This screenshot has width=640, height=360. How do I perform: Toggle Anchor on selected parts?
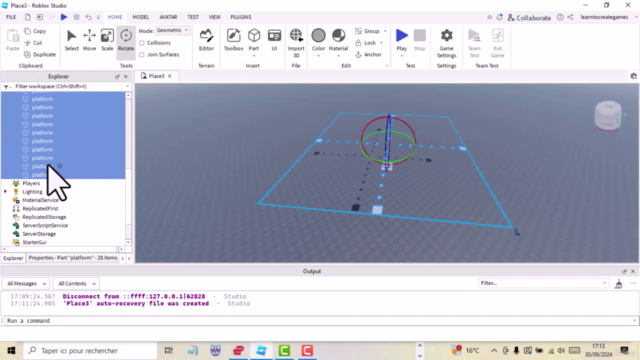(x=368, y=54)
